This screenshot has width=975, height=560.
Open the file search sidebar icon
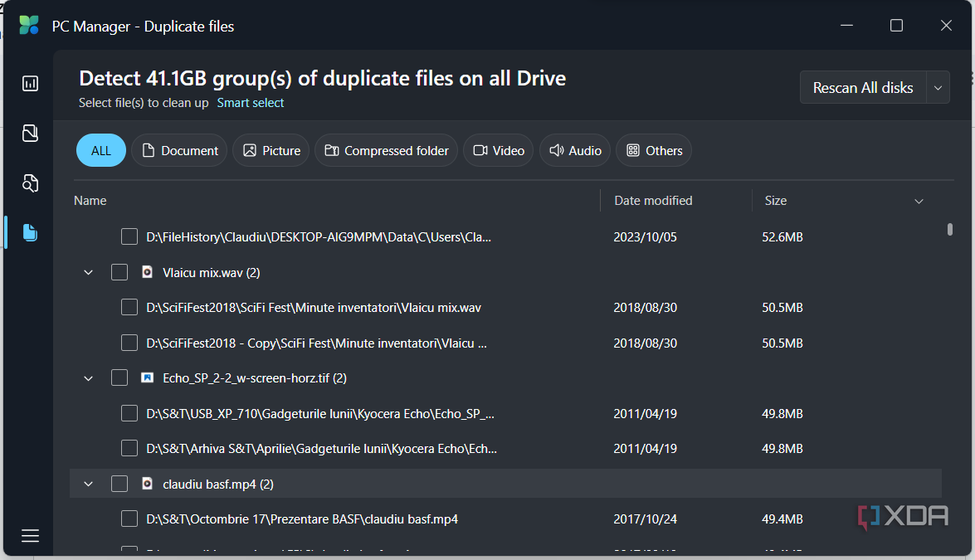tap(30, 183)
